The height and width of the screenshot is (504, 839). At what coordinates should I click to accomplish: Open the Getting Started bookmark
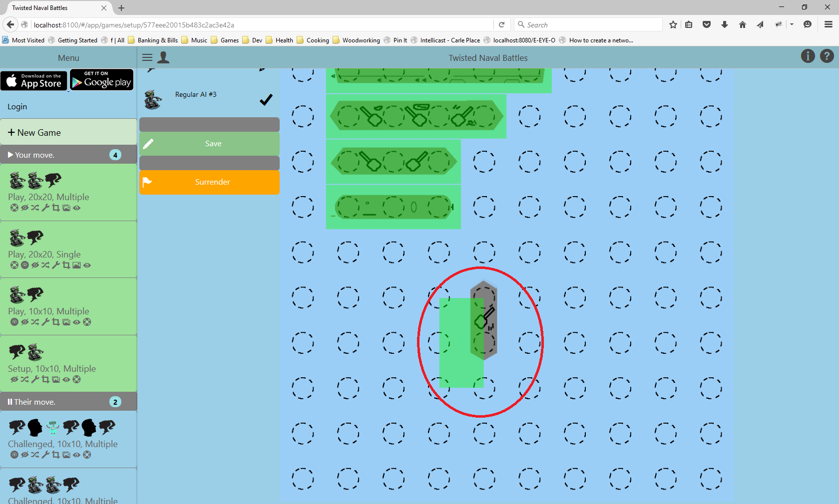(73, 40)
